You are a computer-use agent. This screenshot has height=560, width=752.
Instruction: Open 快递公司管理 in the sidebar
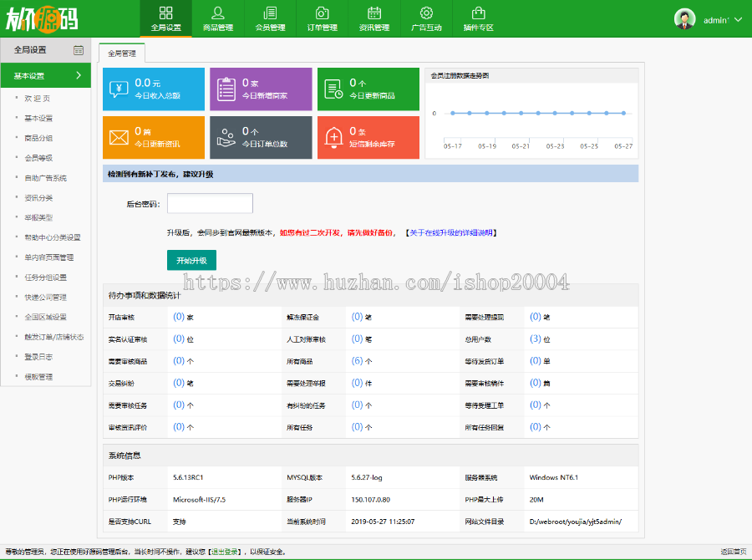46,298
